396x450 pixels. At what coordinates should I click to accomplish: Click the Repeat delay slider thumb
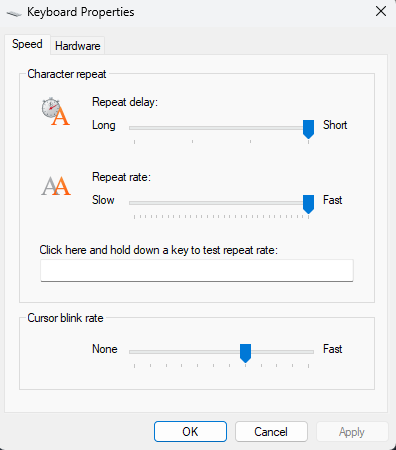(308, 129)
